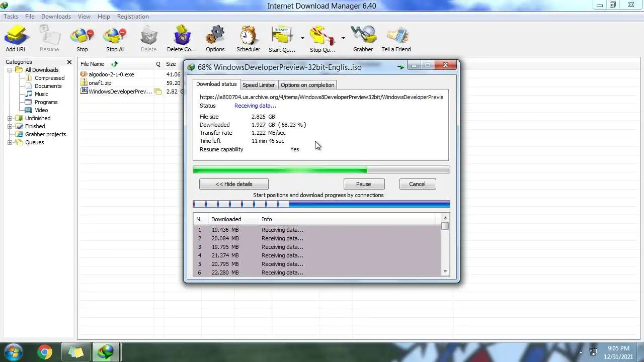
Task: Click the Stop toolbar icon
Action: 82,39
